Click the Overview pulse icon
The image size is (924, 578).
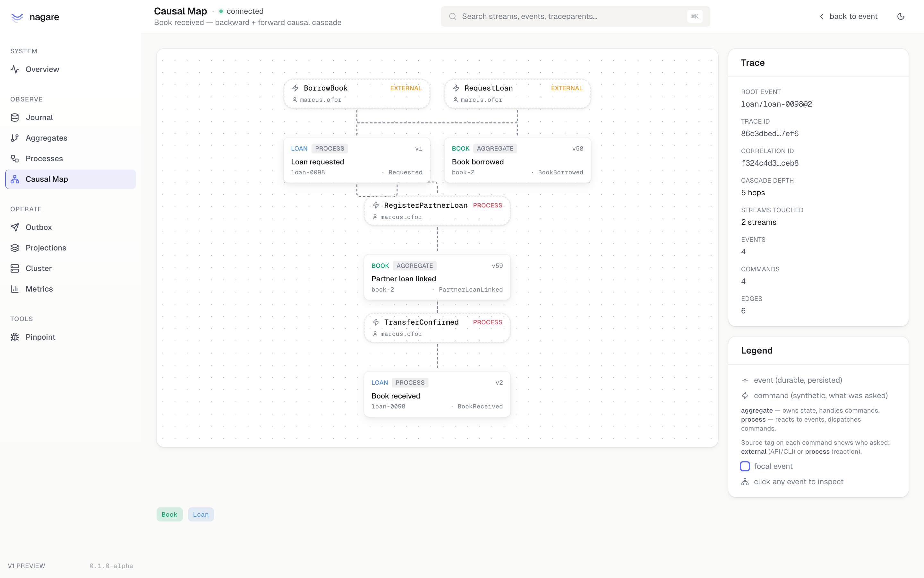tap(15, 69)
